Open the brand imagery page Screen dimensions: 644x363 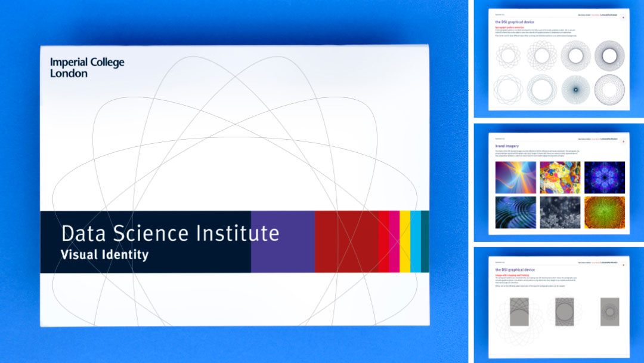(559, 183)
